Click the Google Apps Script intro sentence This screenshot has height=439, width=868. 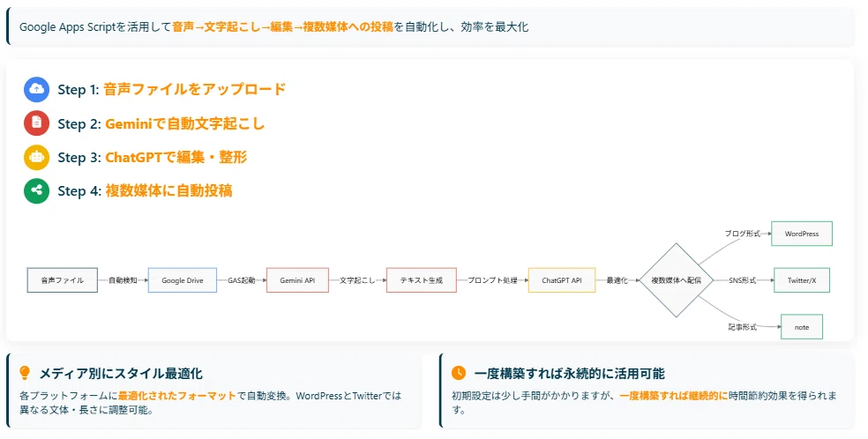(x=274, y=26)
